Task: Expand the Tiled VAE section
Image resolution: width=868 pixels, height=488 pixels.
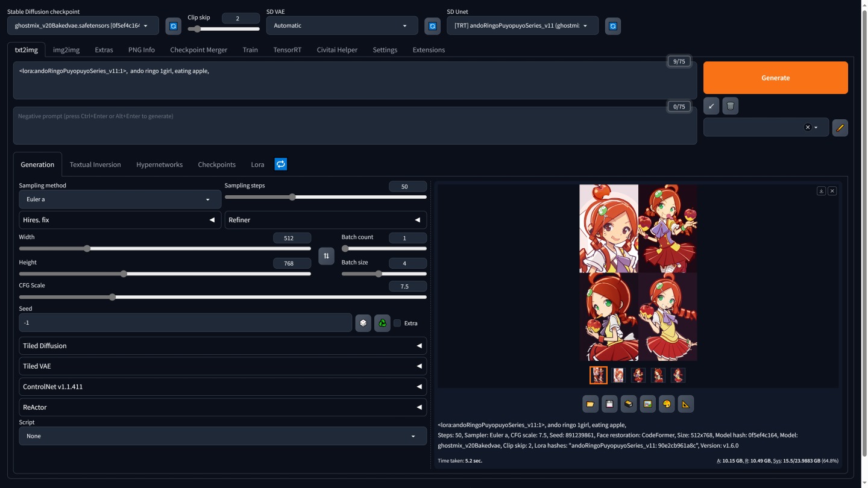Action: (x=222, y=366)
